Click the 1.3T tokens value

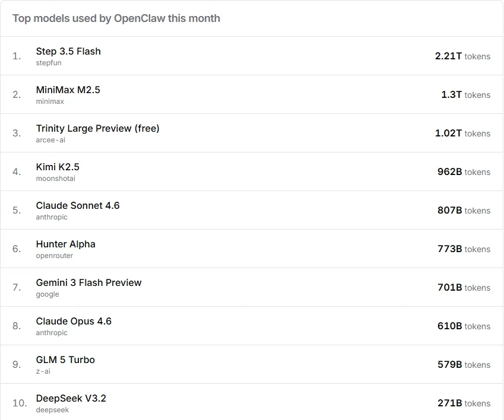(466, 95)
